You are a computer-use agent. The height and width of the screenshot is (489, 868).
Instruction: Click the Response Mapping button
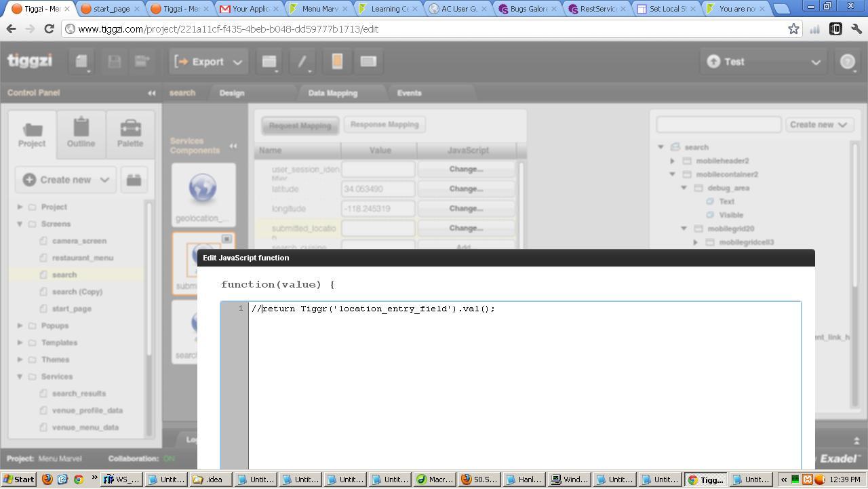384,125
